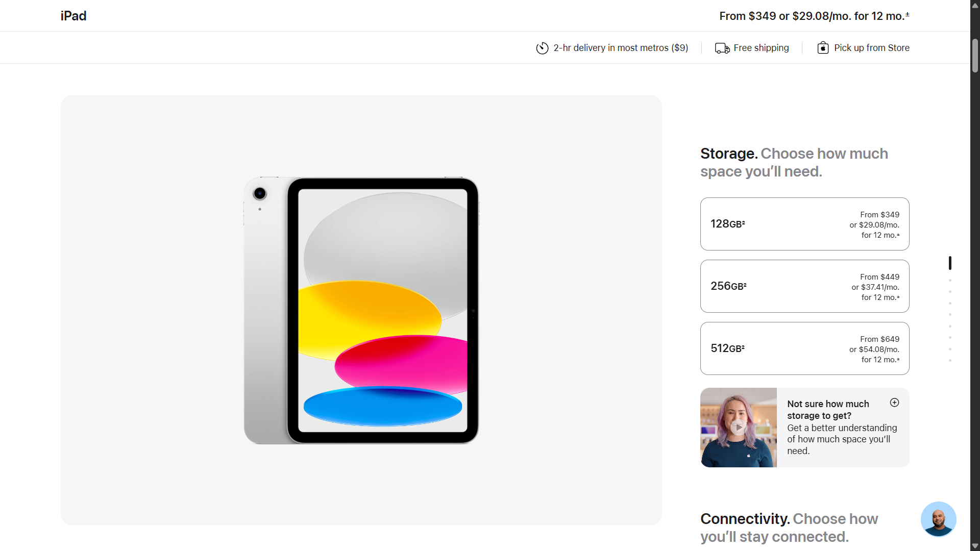Click the Free shipping text link
Viewport: 980px width, 551px height.
[761, 47]
